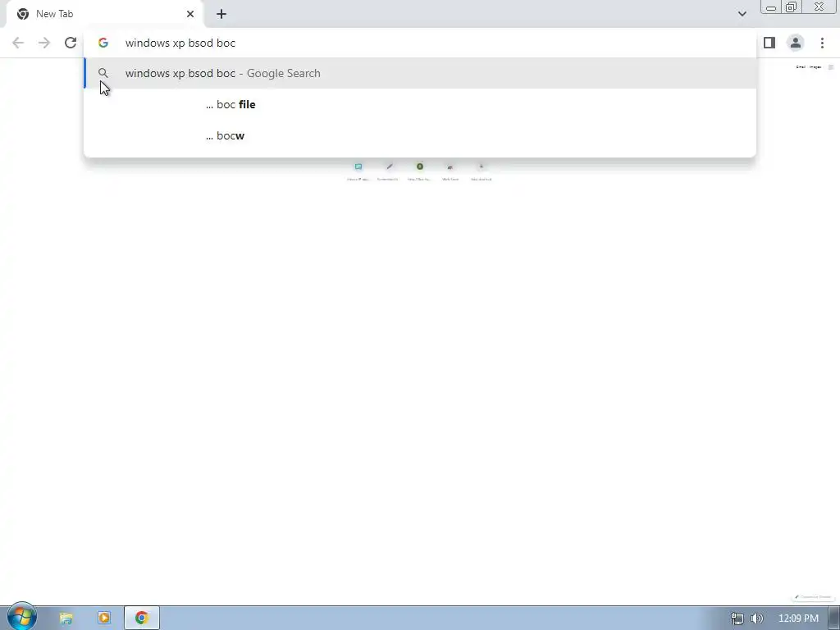Viewport: 840px width, 630px height.
Task: Expand the tab search dropdown arrow
Action: point(742,14)
